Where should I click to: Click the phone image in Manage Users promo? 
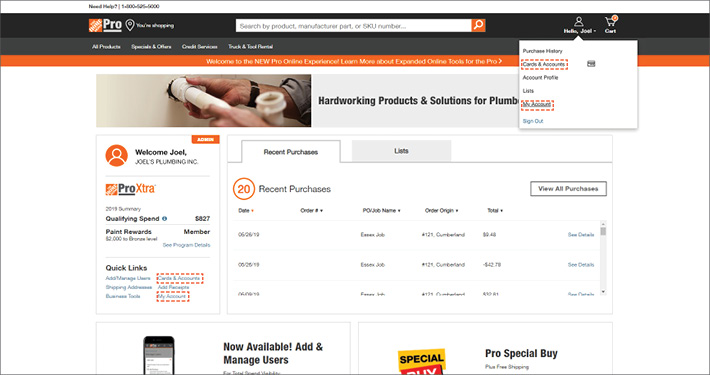(x=158, y=355)
